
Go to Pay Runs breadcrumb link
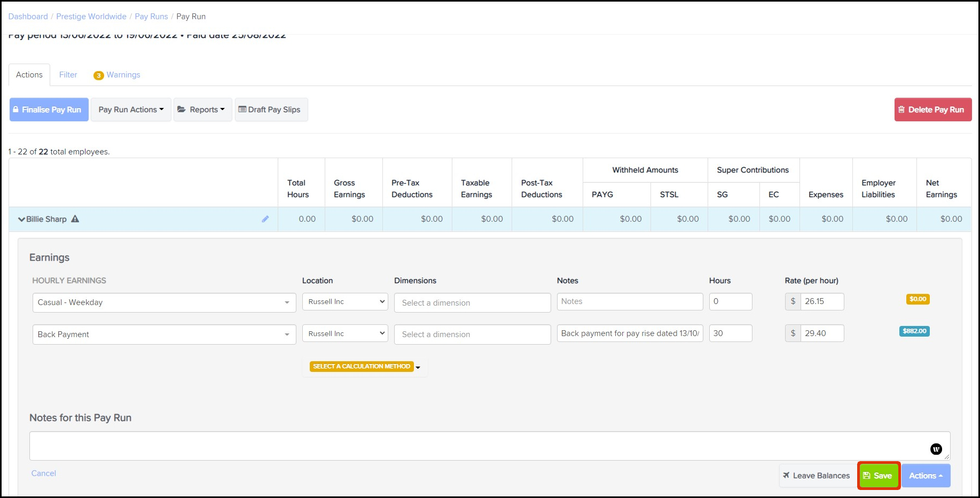[151, 17]
